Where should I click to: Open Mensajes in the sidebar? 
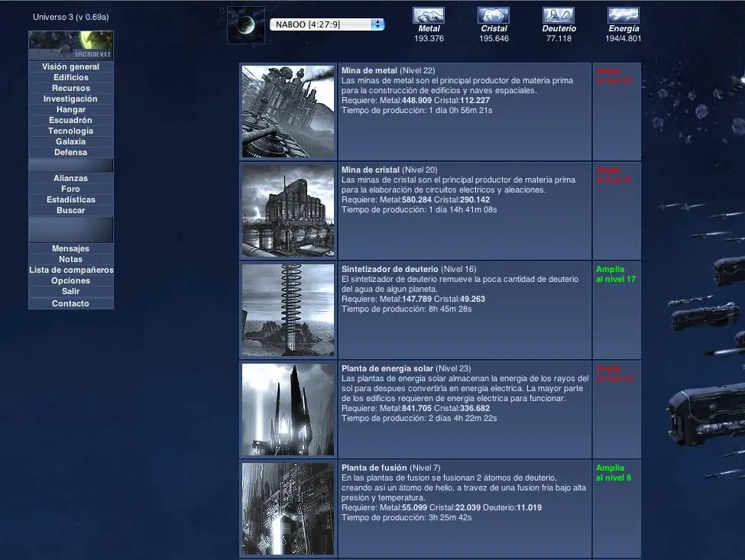pos(70,249)
